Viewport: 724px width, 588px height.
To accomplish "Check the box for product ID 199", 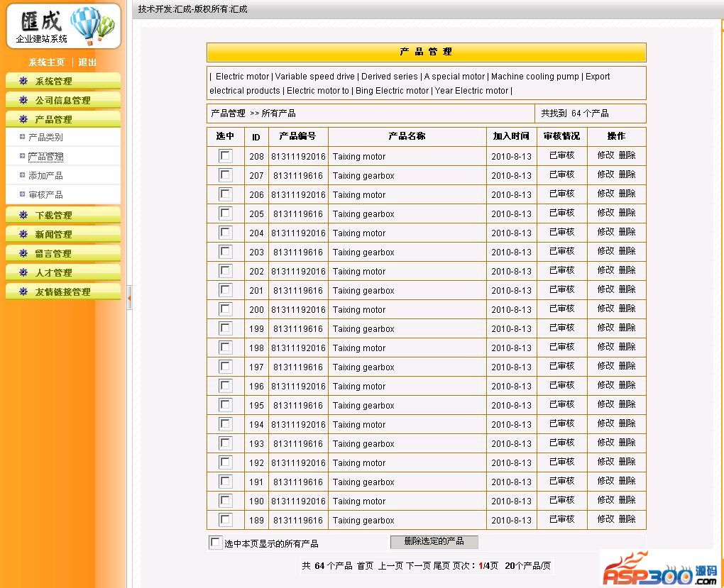I will coord(225,328).
